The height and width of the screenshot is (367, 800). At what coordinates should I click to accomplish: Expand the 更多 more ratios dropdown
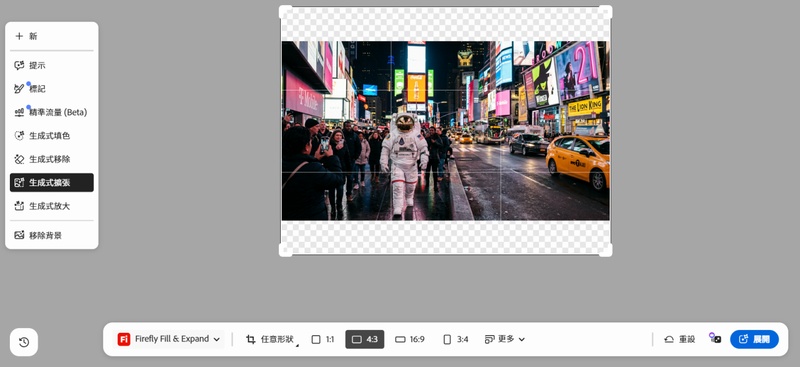(505, 339)
